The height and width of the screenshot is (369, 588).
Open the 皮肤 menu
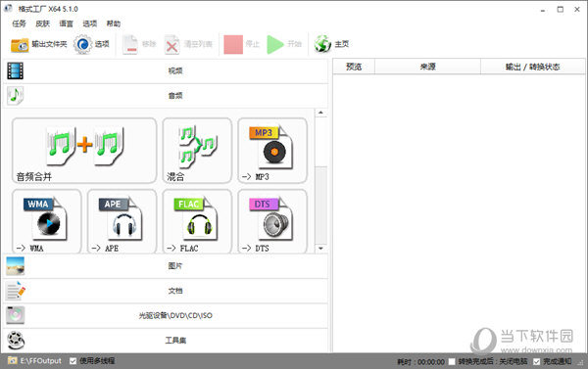pos(43,23)
